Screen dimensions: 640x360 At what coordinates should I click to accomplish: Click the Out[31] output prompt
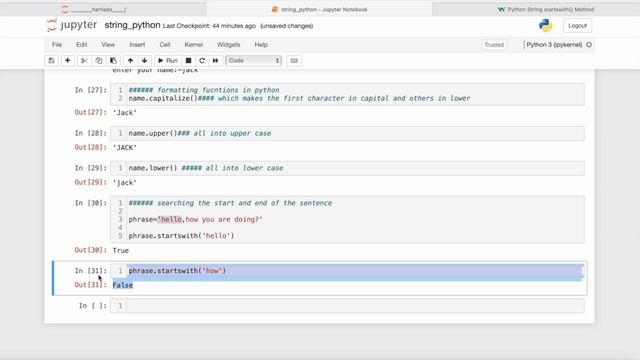[x=91, y=285]
